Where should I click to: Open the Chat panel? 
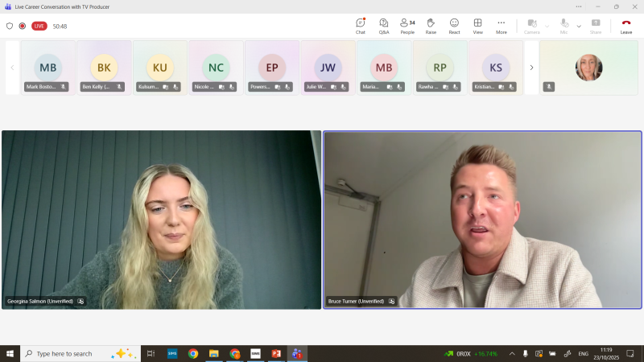tap(360, 26)
